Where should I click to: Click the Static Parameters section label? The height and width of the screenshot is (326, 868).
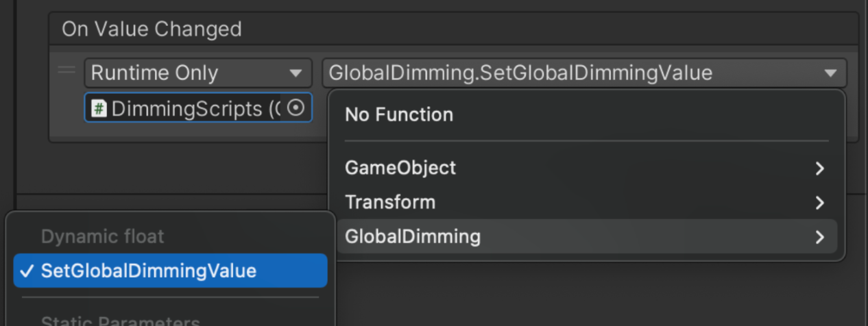click(x=120, y=321)
